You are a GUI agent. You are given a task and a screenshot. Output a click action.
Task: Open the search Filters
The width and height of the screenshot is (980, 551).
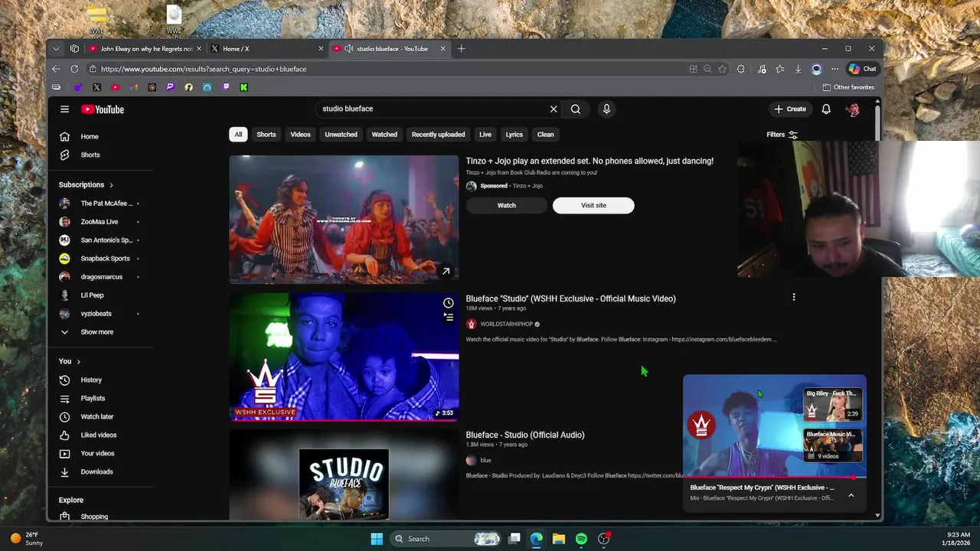[782, 135]
